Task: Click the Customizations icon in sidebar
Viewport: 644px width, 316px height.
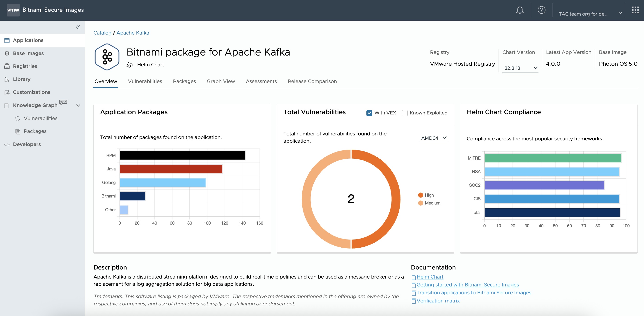Action: (7, 93)
